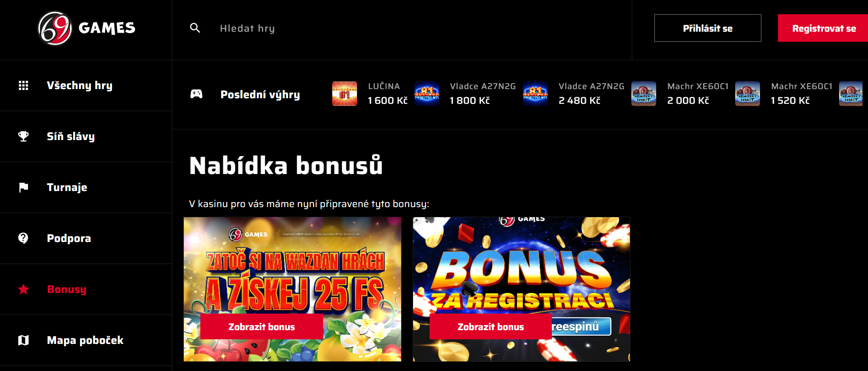Viewport: 868px width, 371px height.
Task: Click the grid icon beside Všechny hry
Action: pyautogui.click(x=23, y=85)
